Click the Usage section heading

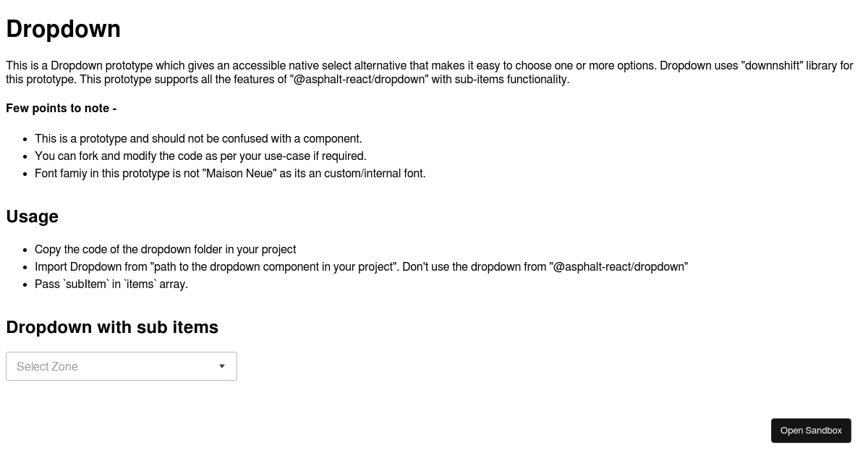point(33,216)
